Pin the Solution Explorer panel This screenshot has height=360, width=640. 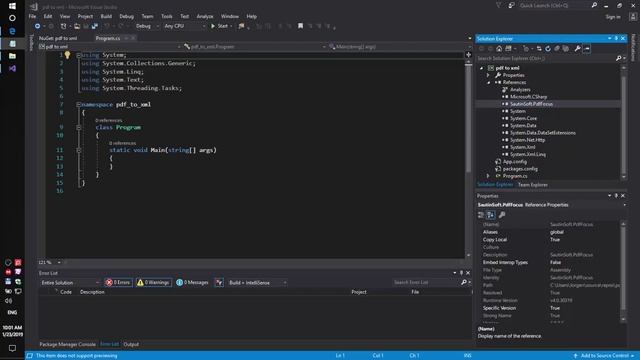pyautogui.click(x=616, y=38)
